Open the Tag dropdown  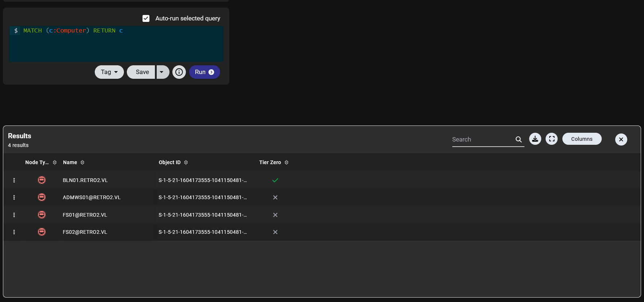pos(109,72)
